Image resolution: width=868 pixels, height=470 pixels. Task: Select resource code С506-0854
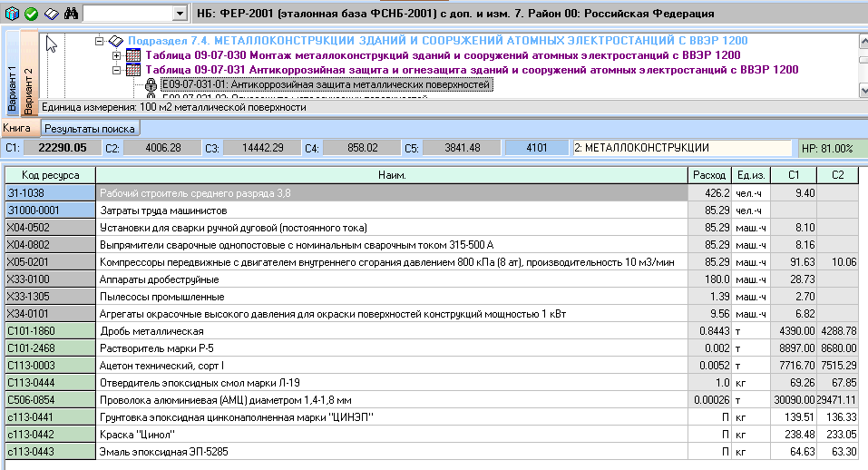click(x=51, y=400)
